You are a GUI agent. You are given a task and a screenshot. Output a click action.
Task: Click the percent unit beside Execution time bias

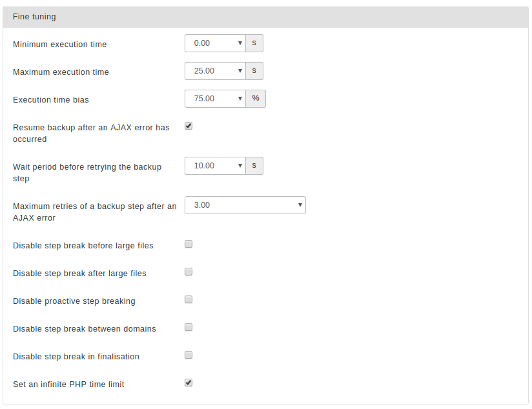[256, 99]
